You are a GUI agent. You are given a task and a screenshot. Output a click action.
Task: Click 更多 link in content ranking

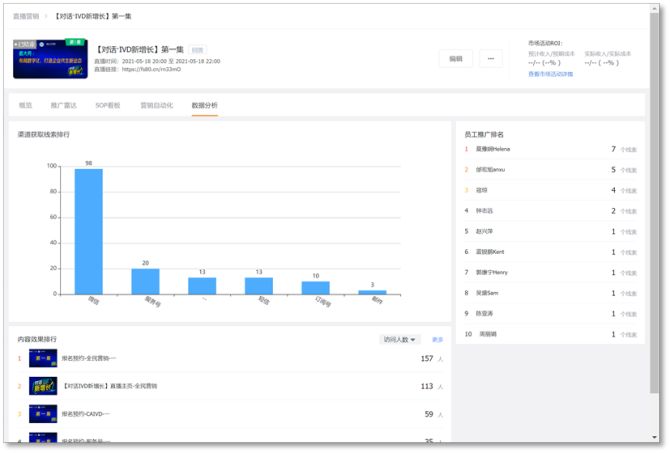click(437, 340)
